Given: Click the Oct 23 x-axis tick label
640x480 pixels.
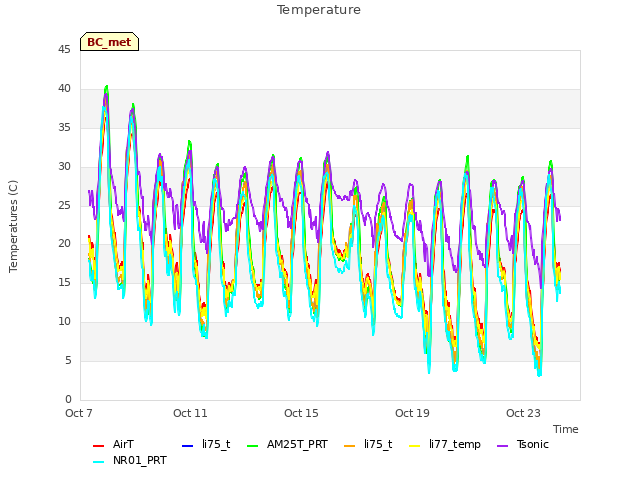Looking at the screenshot, I should (x=523, y=413).
